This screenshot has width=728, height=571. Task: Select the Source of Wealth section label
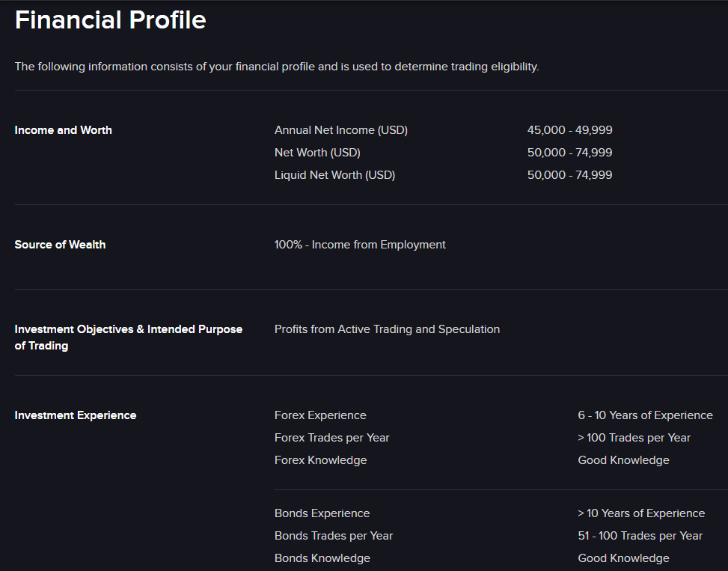pyautogui.click(x=60, y=244)
